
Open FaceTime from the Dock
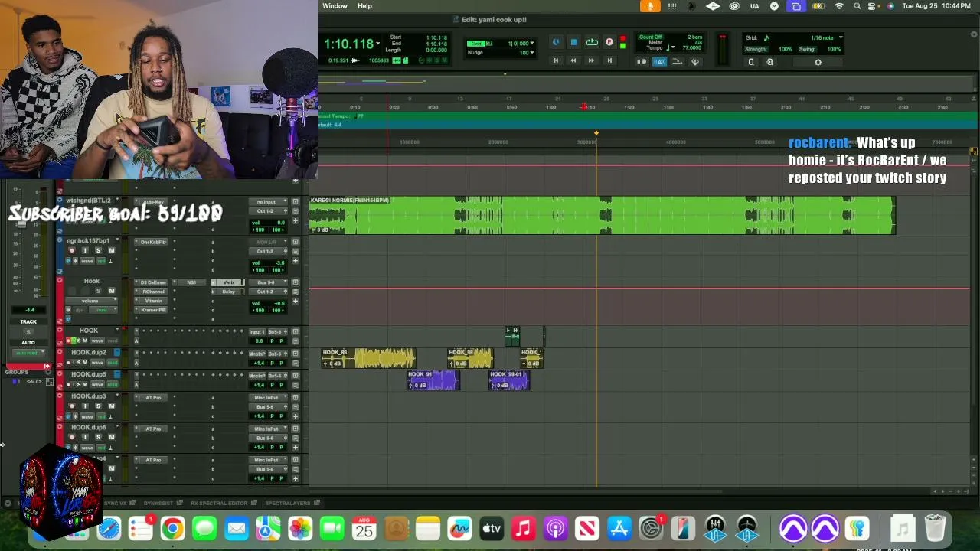point(332,528)
